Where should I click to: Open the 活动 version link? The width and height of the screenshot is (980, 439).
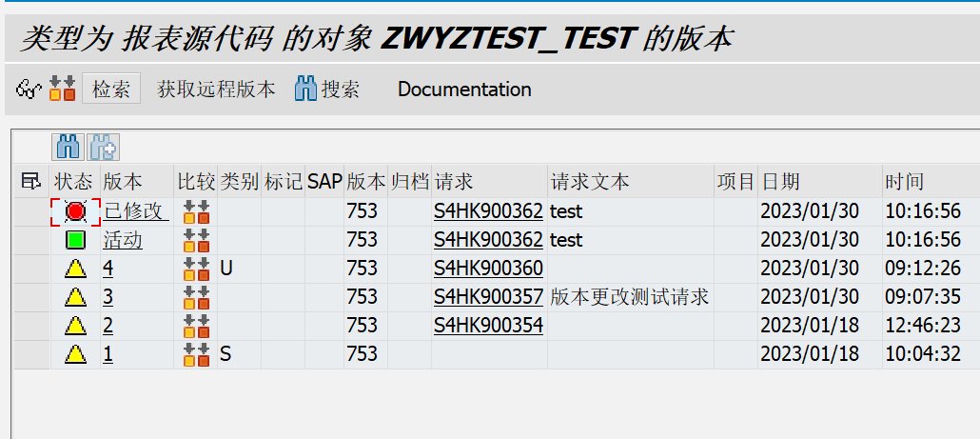(123, 240)
